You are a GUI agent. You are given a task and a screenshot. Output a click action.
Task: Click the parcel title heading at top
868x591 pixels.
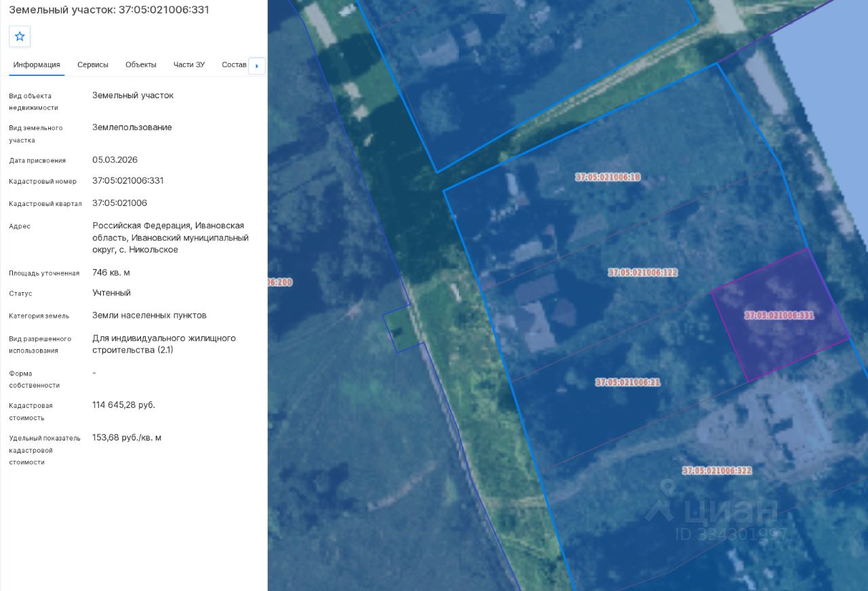tap(109, 9)
